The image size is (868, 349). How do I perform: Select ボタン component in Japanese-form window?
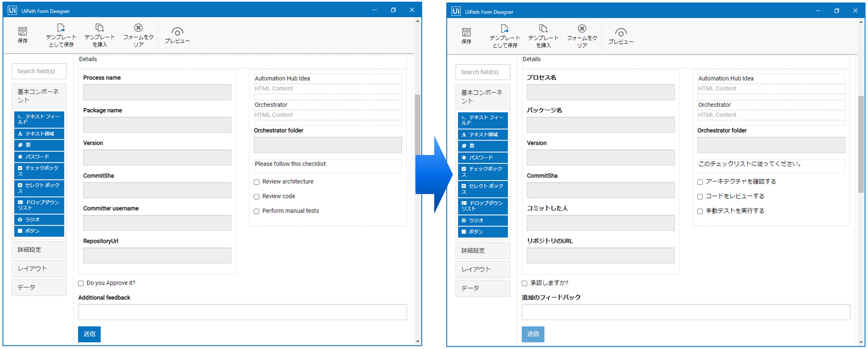[483, 232]
